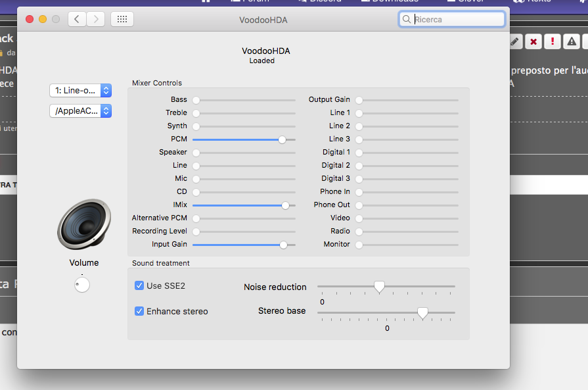Adjust the Alternative PCM slider
Screen dimensions: 588x390
244,218
